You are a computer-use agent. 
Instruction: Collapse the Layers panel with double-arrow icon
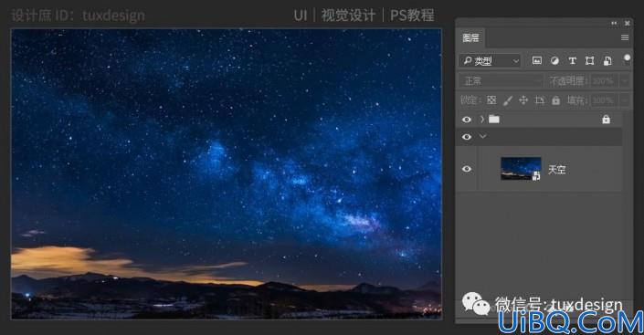click(x=614, y=23)
